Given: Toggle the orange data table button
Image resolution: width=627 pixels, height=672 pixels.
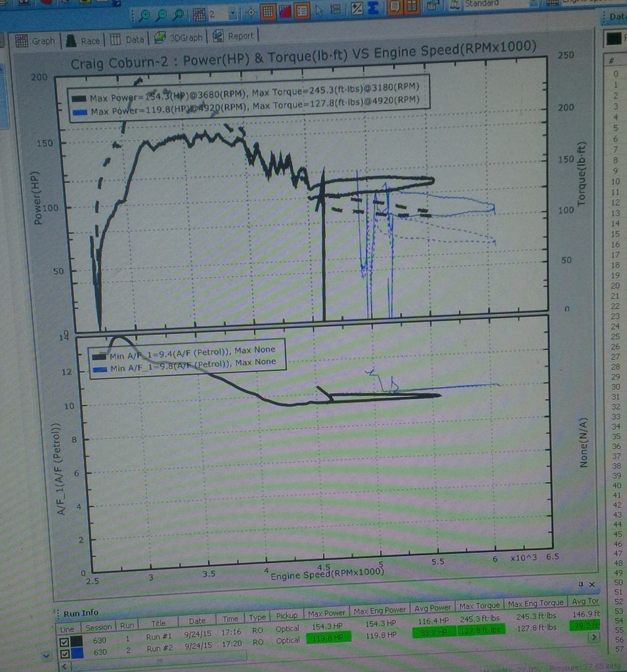Looking at the screenshot, I should tap(411, 6).
